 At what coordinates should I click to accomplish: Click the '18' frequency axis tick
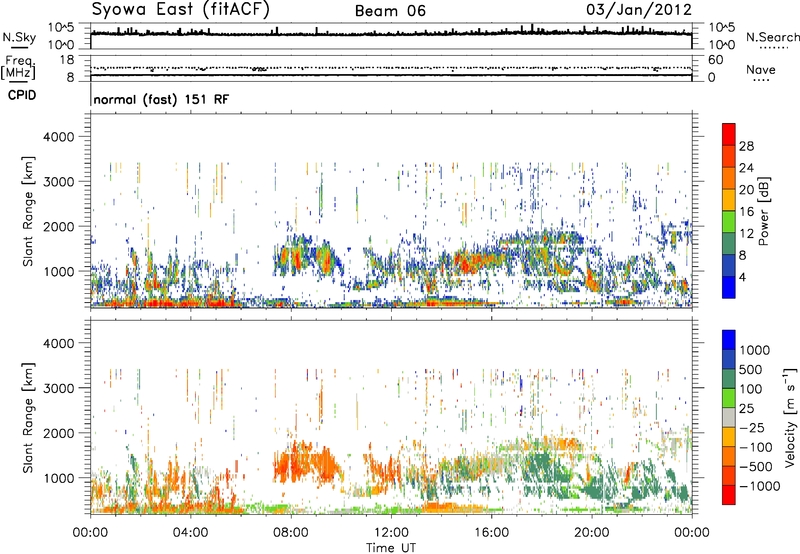pos(67,60)
